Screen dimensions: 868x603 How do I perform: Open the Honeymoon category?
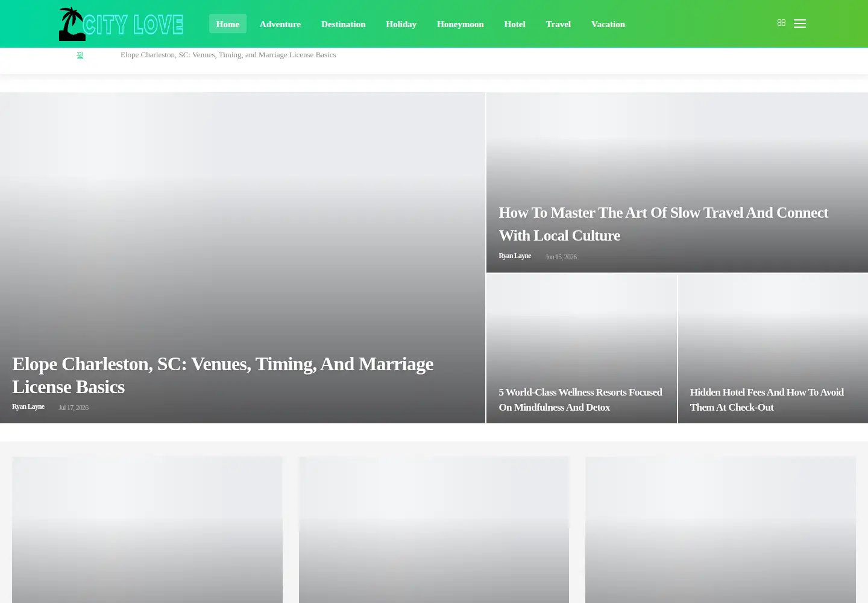coord(461,24)
